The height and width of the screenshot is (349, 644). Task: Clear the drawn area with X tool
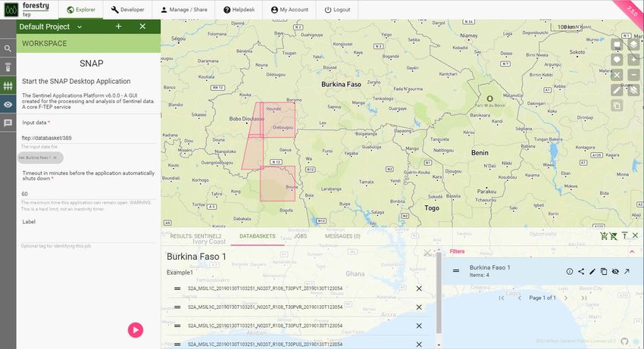coord(617,75)
